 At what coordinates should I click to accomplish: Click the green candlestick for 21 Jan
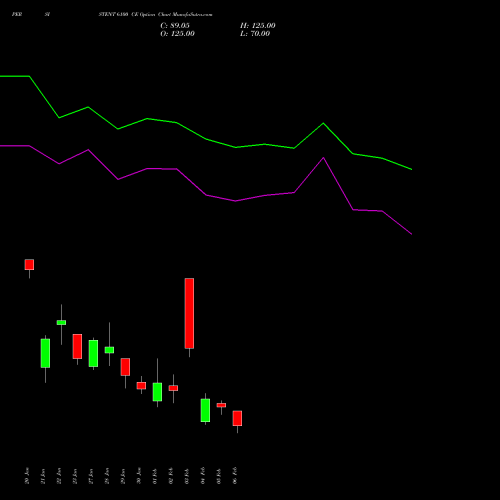(45, 353)
